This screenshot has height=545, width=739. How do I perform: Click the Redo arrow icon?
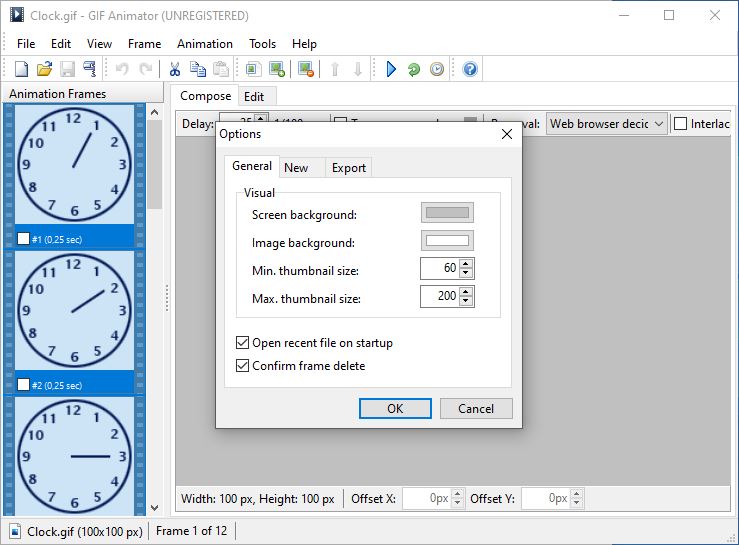coord(146,69)
